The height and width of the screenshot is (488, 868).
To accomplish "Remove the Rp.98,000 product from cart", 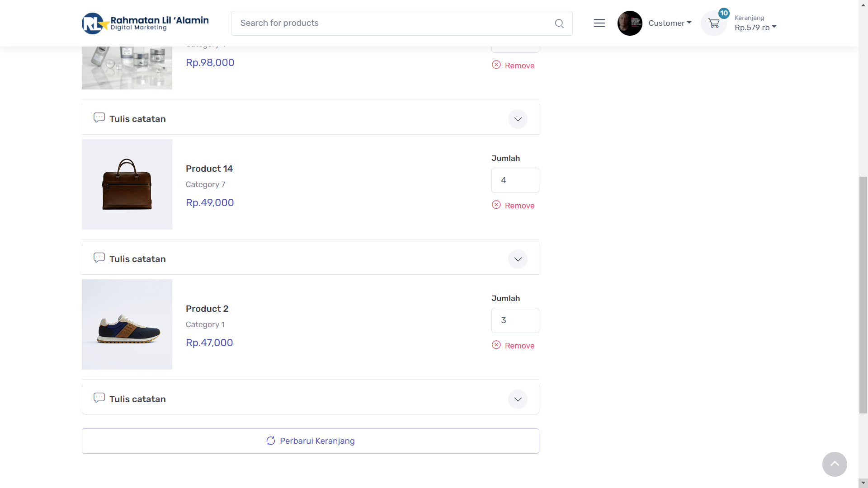I will point(513,66).
